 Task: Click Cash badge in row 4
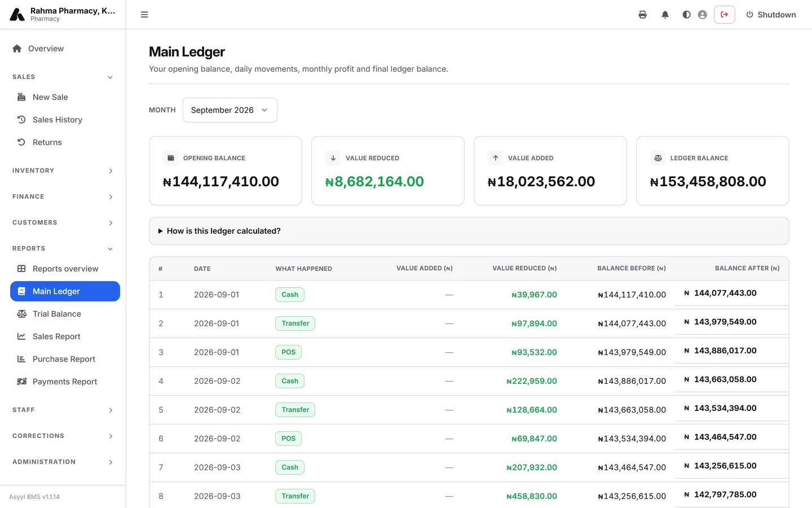click(290, 381)
